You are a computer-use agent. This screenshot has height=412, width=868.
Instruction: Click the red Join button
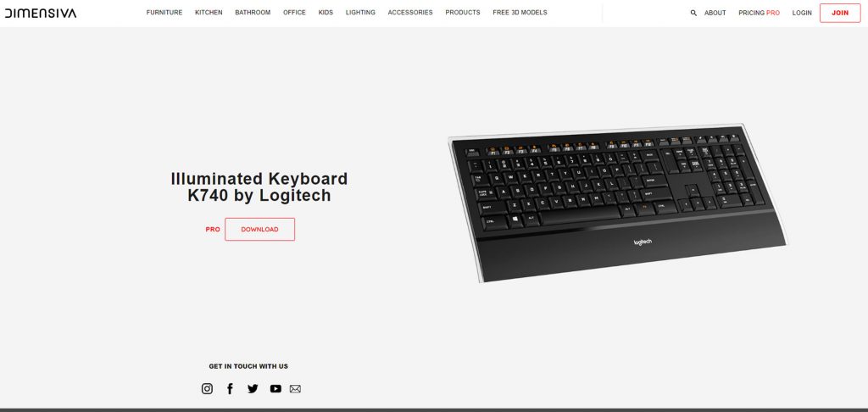pos(840,13)
